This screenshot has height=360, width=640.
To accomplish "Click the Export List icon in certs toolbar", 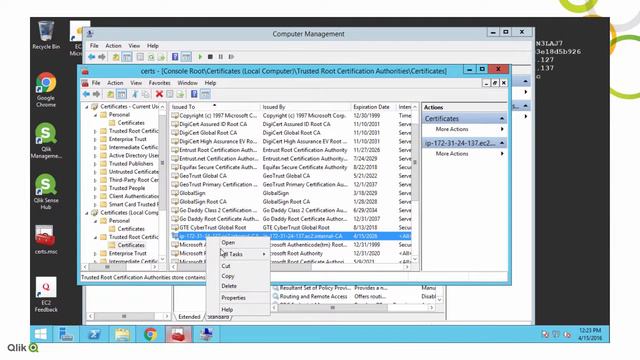I will coord(180,94).
